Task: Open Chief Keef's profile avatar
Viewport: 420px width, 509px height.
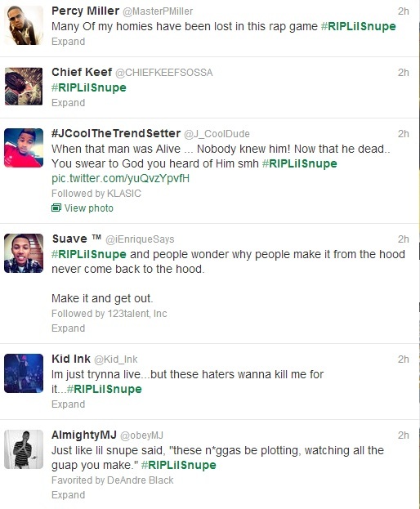Action: tap(24, 87)
